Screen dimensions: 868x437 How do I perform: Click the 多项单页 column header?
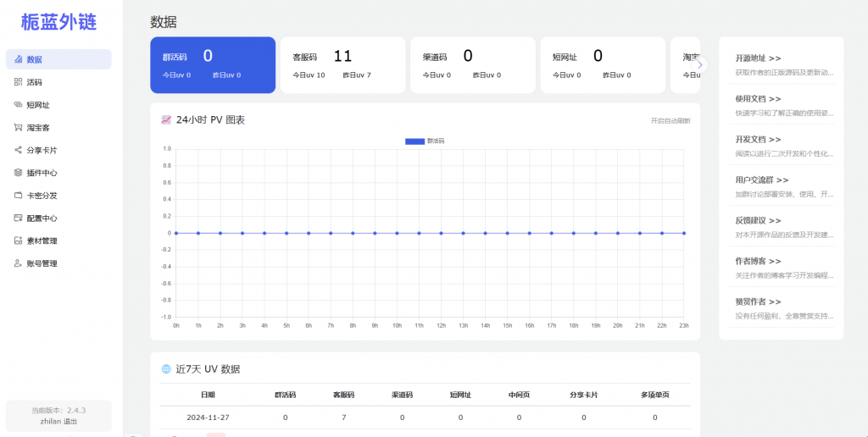[655, 395]
